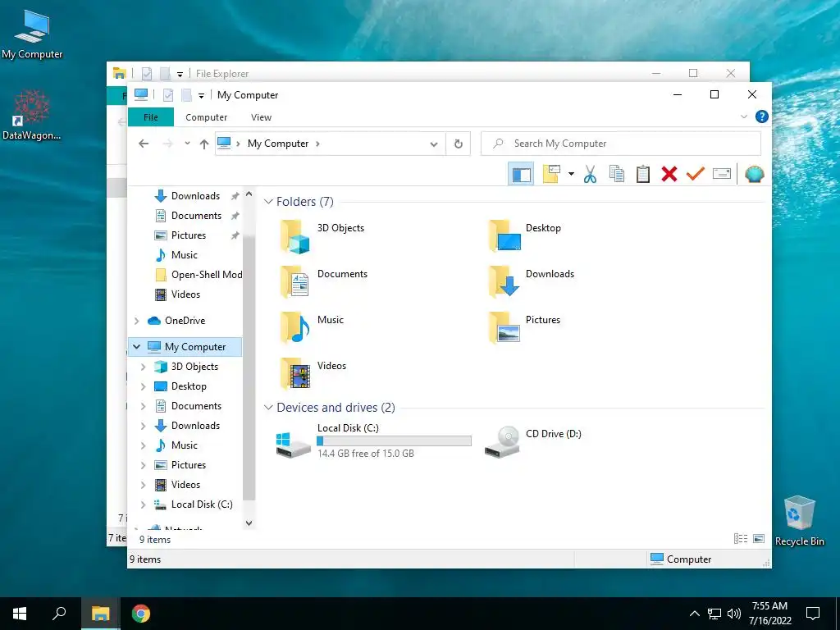Click the Refresh button in address bar
Viewport: 840px width, 630px height.
[x=458, y=144]
